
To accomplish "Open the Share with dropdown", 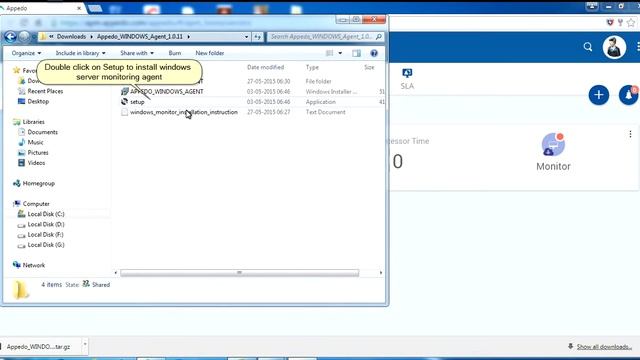I will click(137, 53).
